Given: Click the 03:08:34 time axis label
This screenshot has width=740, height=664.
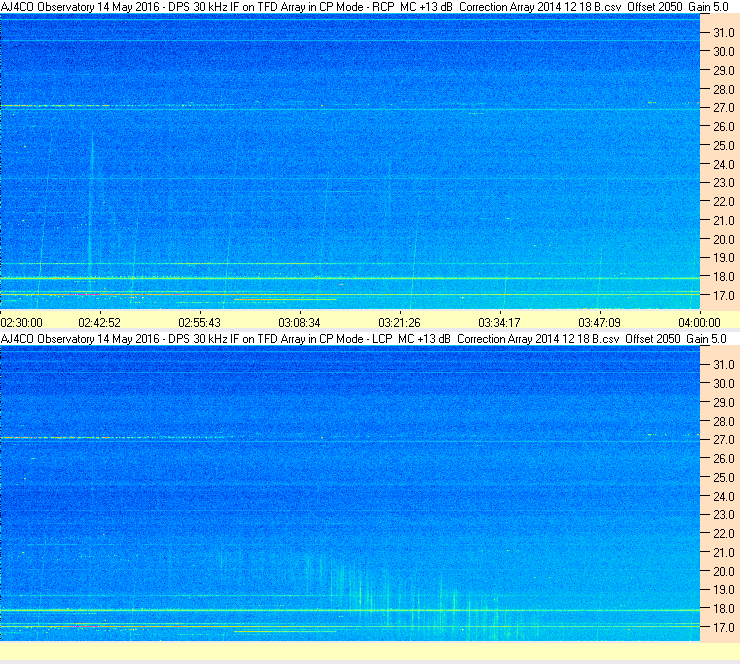Looking at the screenshot, I should 299,323.
